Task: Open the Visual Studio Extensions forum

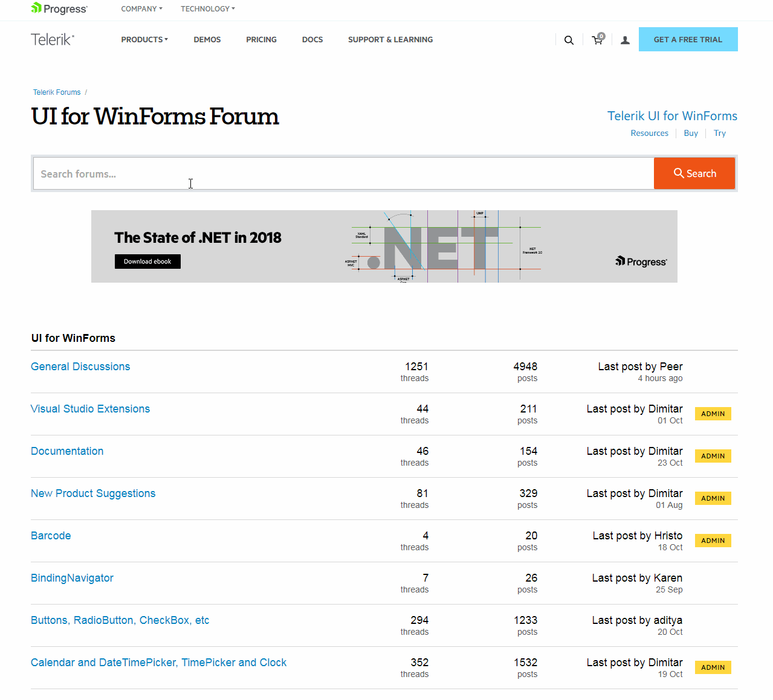Action: (90, 409)
